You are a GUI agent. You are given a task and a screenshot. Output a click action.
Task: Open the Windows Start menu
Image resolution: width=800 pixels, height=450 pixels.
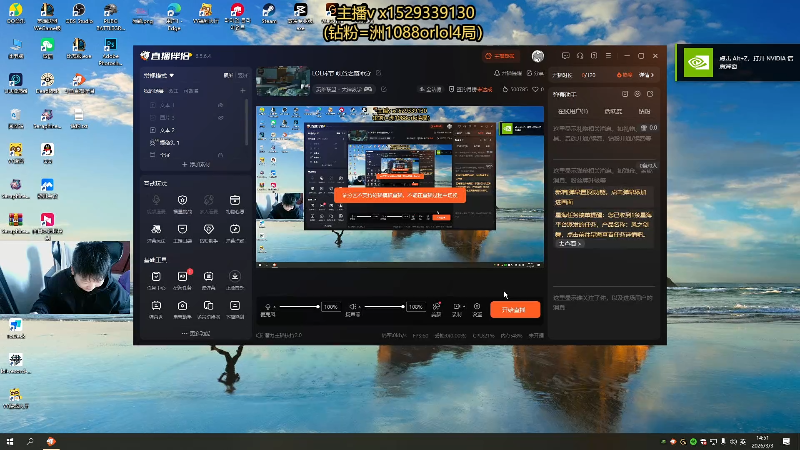click(10, 441)
